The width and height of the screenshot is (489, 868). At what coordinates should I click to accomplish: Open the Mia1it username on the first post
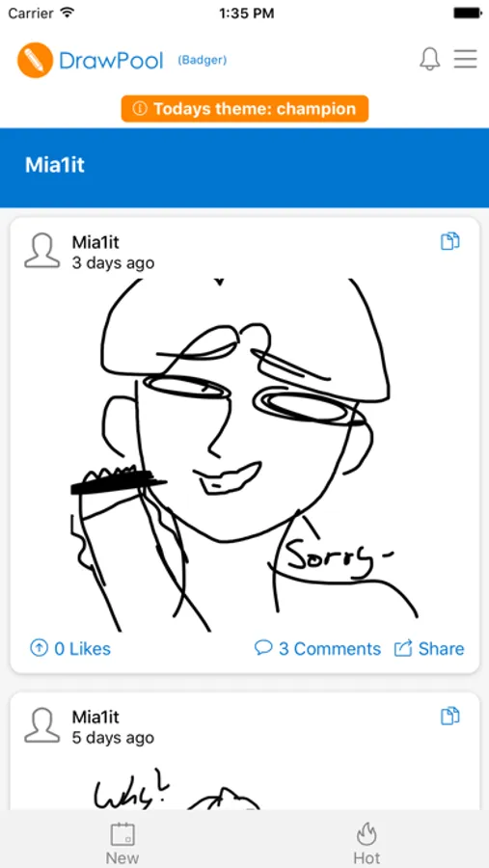[95, 242]
